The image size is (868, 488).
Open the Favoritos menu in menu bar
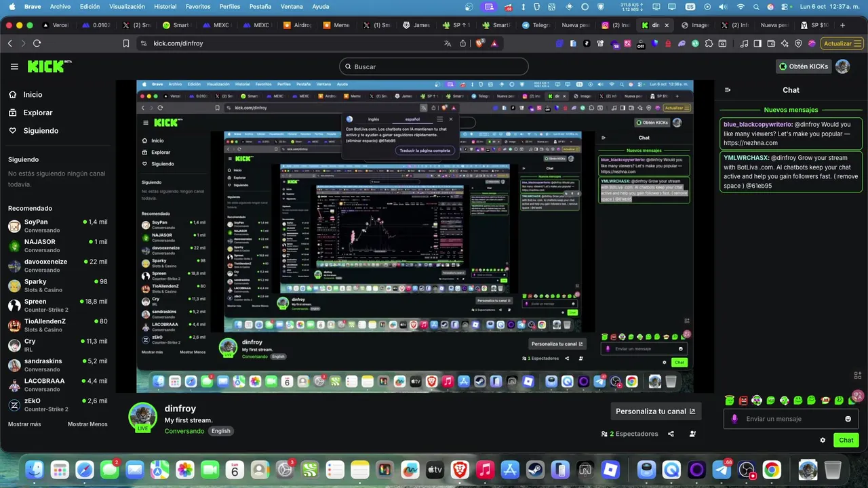(x=198, y=7)
